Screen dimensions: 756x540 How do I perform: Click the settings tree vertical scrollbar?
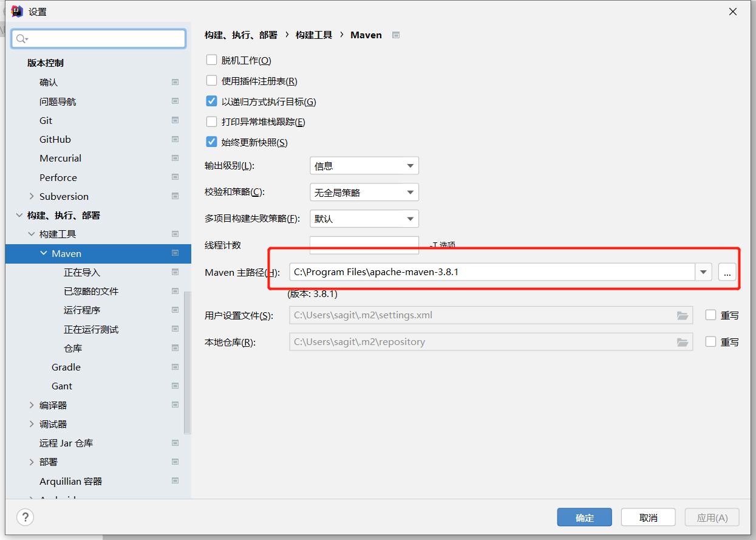pyautogui.click(x=187, y=362)
